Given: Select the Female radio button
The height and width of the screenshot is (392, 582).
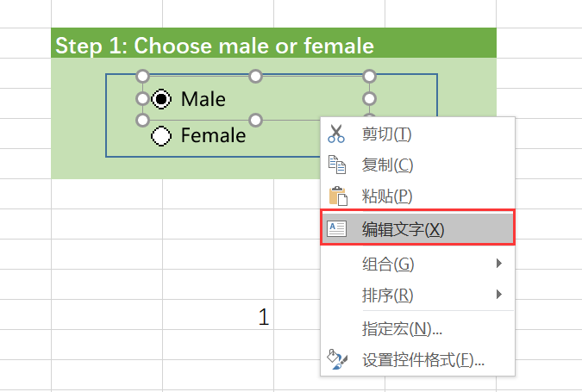Looking at the screenshot, I should pos(160,135).
